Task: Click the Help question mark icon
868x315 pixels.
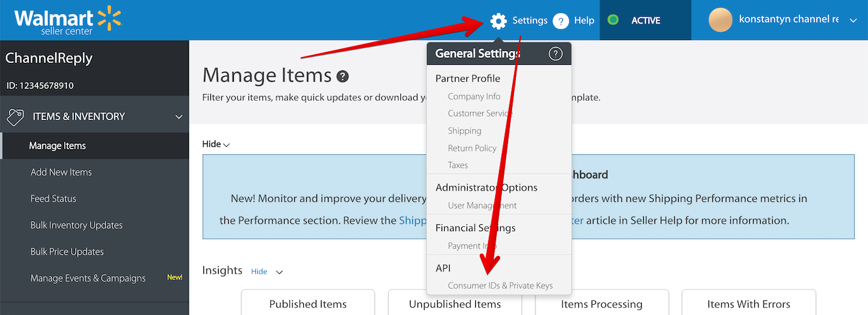Action: click(560, 21)
